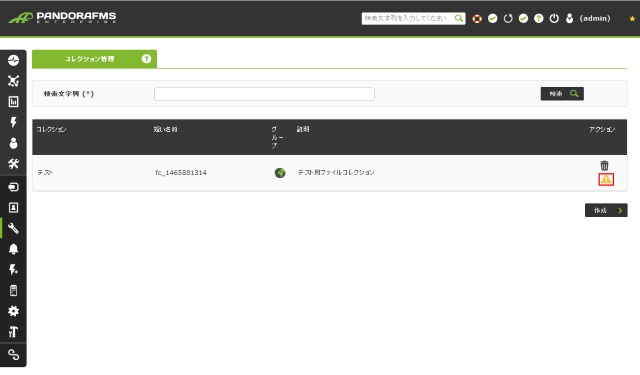The height and width of the screenshot is (375, 640).
Task: Click the Pandora FMS logo
Action: click(x=62, y=18)
